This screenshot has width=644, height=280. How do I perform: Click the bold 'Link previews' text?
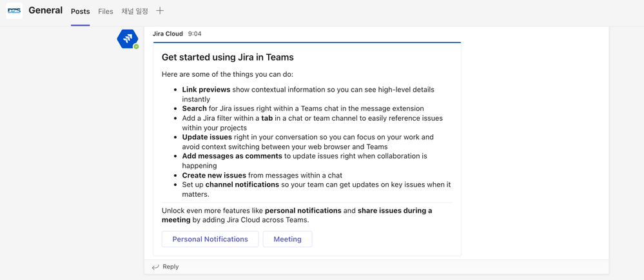coord(206,89)
